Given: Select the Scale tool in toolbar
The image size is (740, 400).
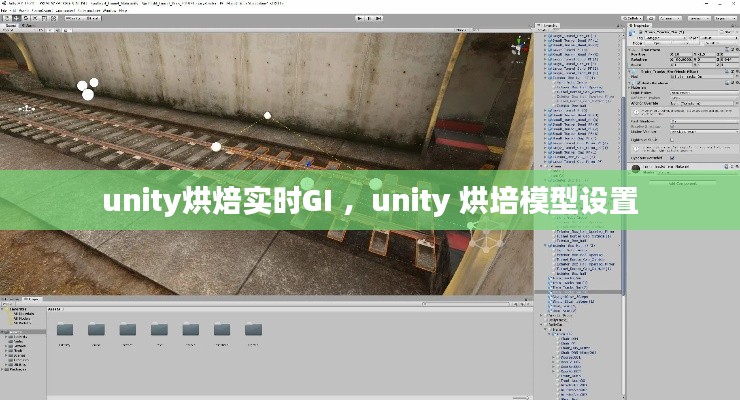Looking at the screenshot, I should click(35, 18).
